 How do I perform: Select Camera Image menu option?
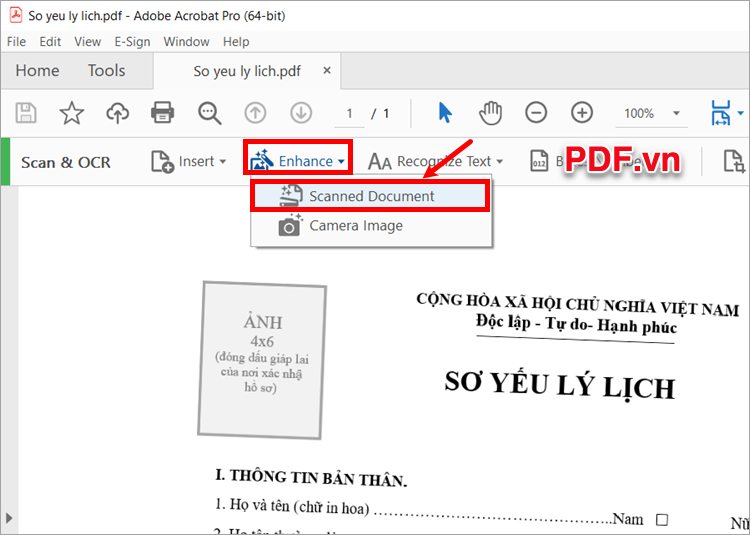355,226
